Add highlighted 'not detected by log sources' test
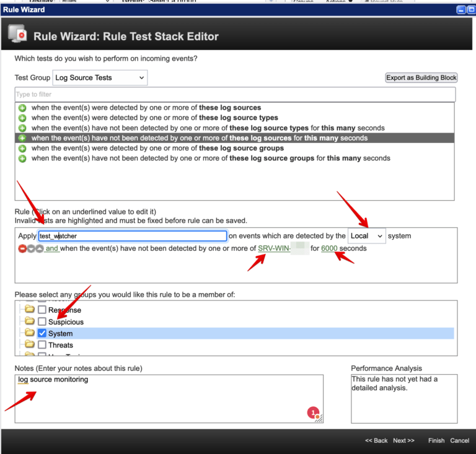 coord(22,138)
